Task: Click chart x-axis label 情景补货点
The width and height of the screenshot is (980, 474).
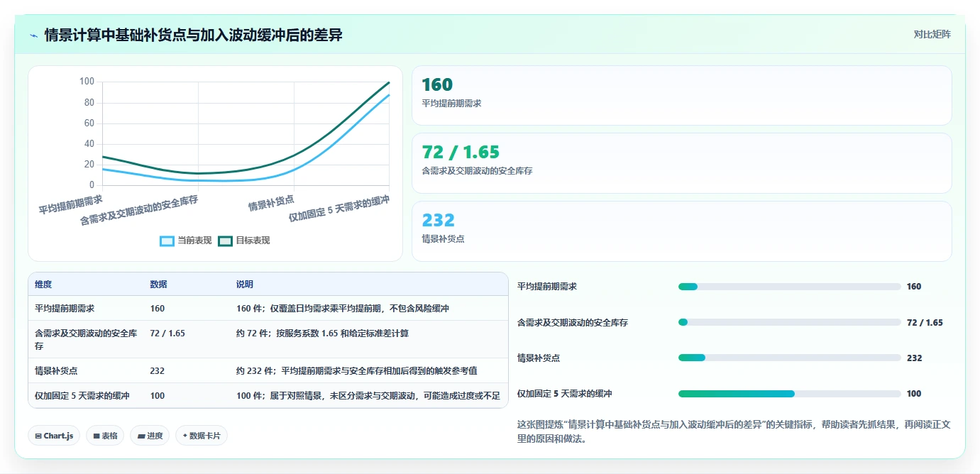Action: (271, 203)
